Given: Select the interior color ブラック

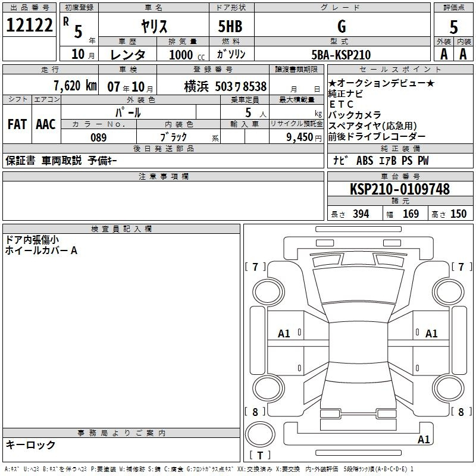Looking at the screenshot, I should coord(173,137).
